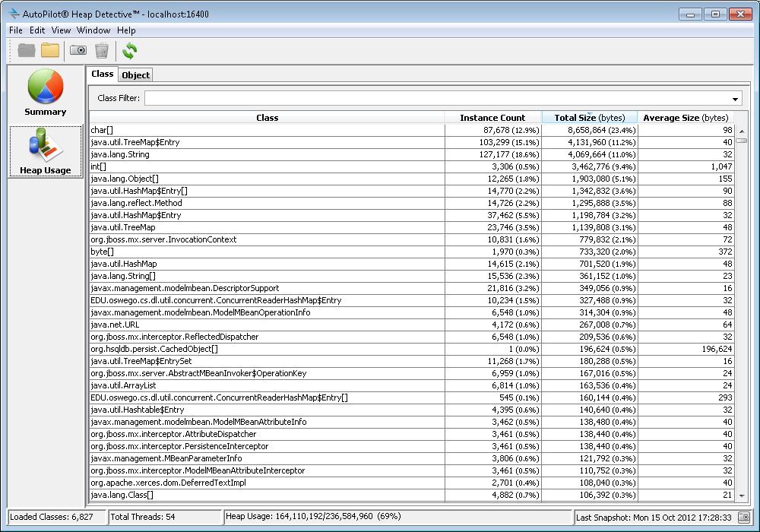
Task: Select the java.net.URL row
Action: pyautogui.click(x=412, y=325)
